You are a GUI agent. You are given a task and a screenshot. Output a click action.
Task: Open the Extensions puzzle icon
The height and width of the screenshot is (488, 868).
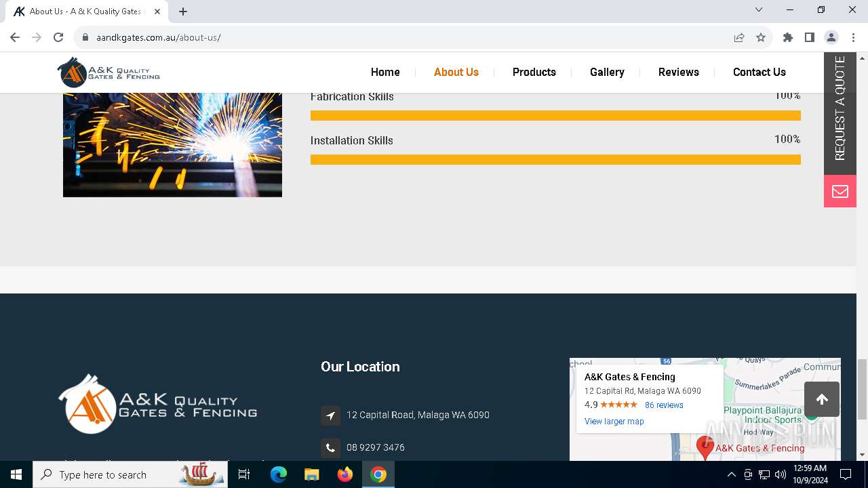click(788, 37)
